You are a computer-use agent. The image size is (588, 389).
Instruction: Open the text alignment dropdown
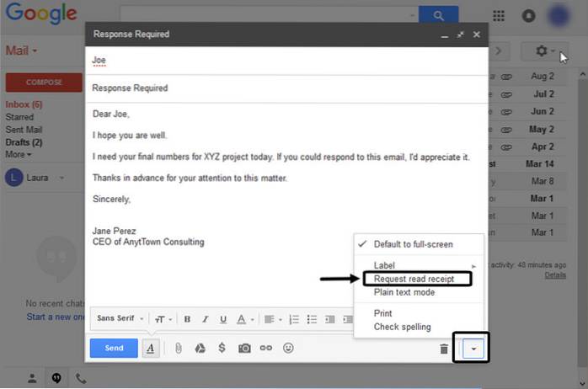click(x=273, y=319)
